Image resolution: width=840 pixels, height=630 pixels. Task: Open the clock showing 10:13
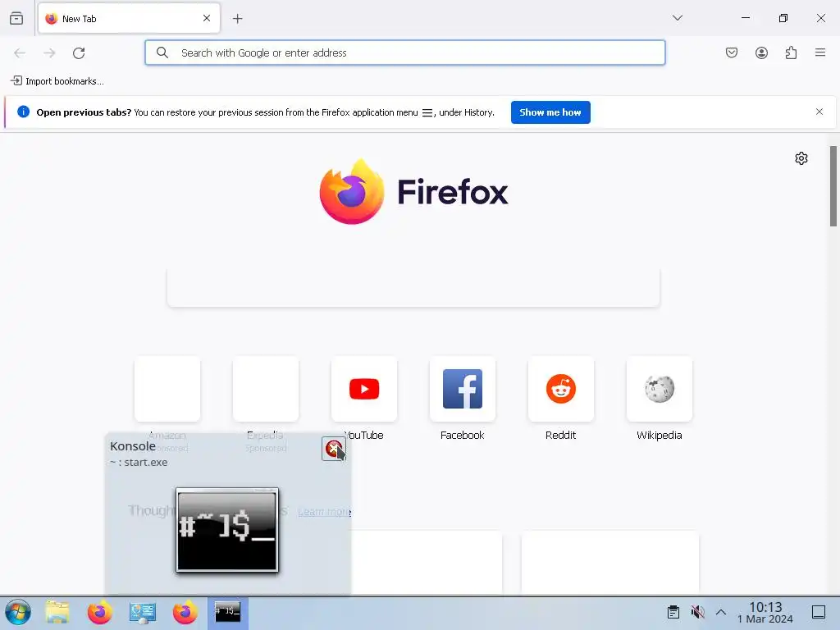(765, 612)
